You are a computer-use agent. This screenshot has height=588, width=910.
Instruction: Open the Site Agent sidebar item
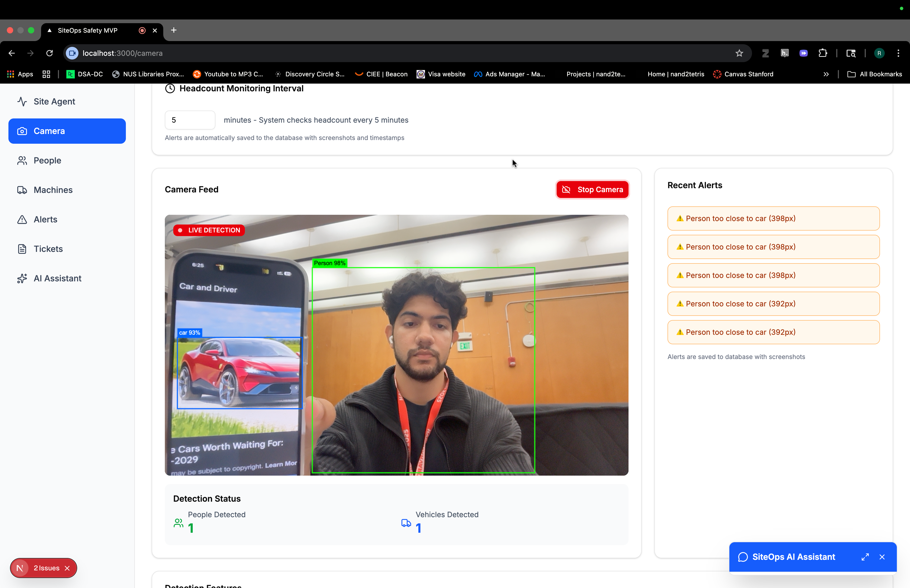pos(54,102)
